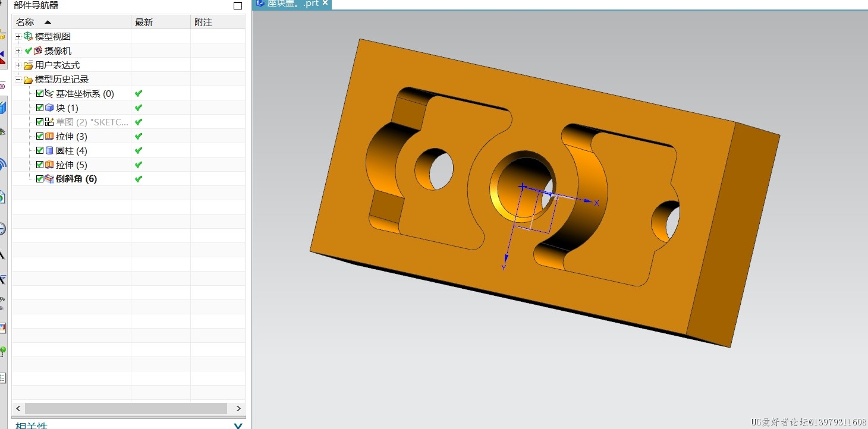This screenshot has height=429, width=868.
Task: Click the folder icon of 模型历史记录
Action: pos(28,80)
